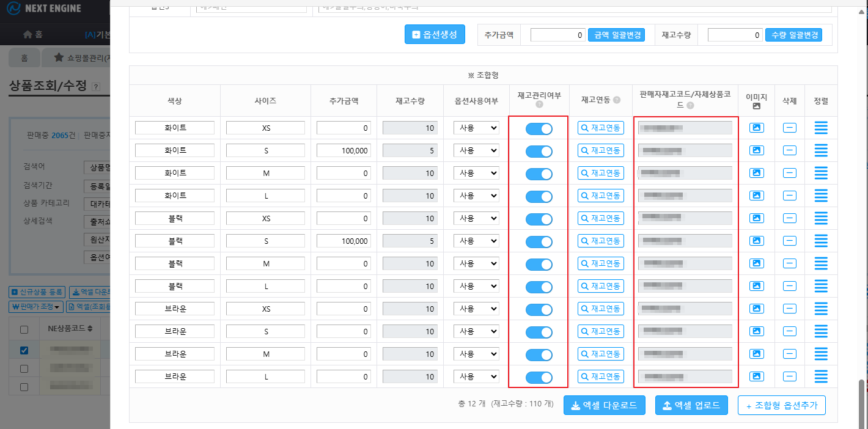
Task: Open 옵션사용여부 dropdown for 화이트 L row
Action: point(476,196)
